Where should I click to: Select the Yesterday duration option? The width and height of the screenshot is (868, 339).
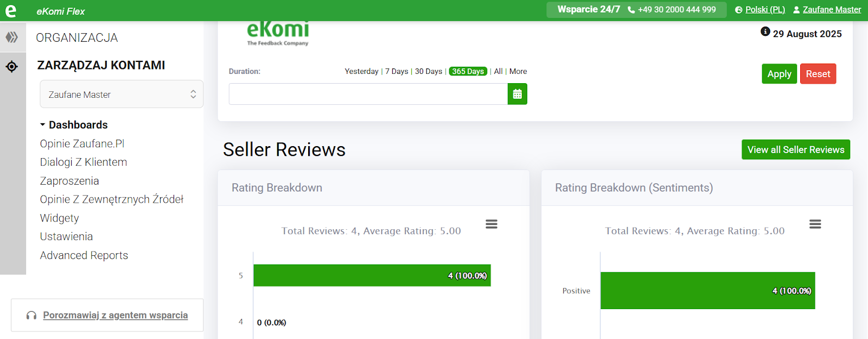361,71
